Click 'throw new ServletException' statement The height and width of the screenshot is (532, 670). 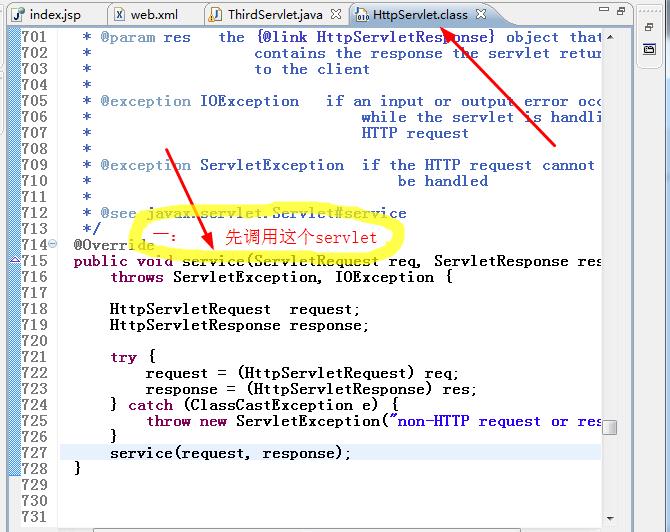[264, 421]
